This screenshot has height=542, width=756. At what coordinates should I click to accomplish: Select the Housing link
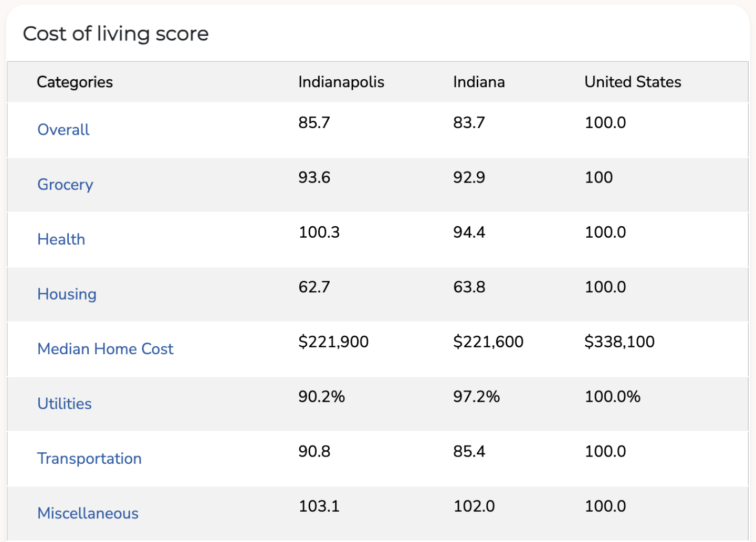click(67, 294)
